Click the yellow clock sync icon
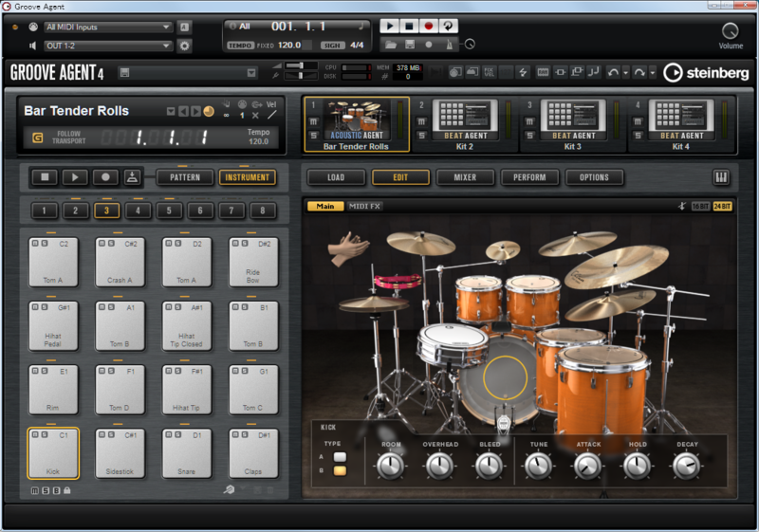The image size is (759, 532). click(x=209, y=112)
